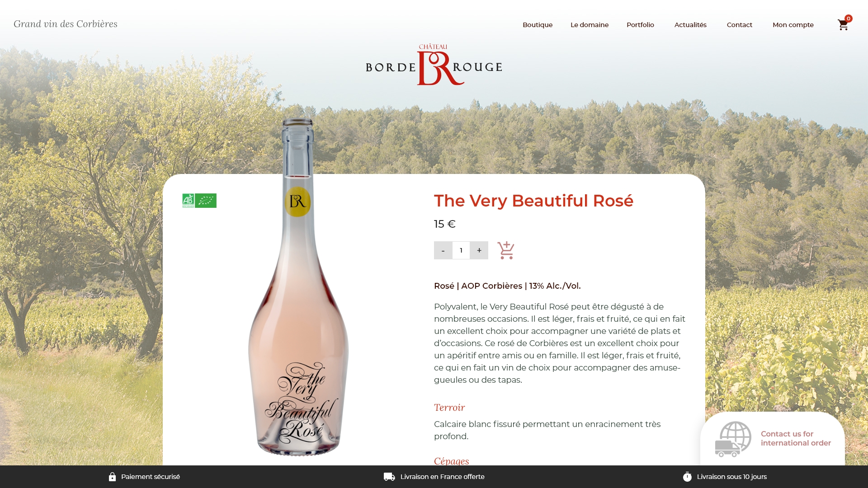Open the Contact page
Viewport: 868px width, 488px height.
click(740, 25)
